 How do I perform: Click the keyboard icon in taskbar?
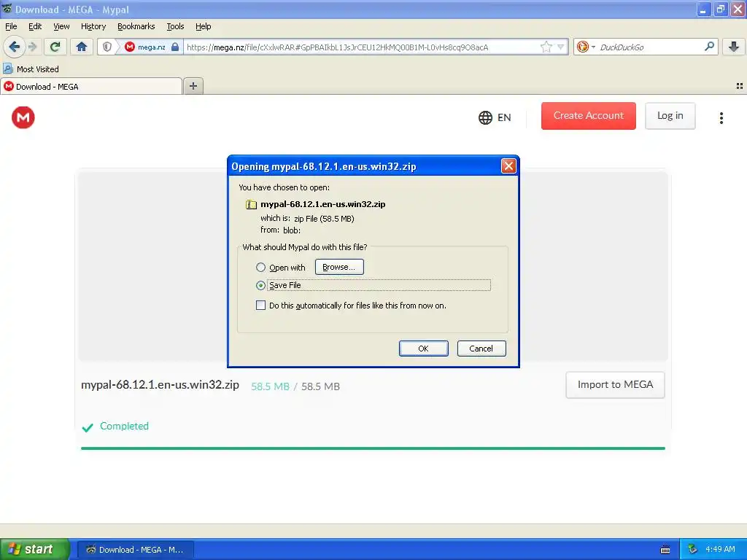click(665, 550)
